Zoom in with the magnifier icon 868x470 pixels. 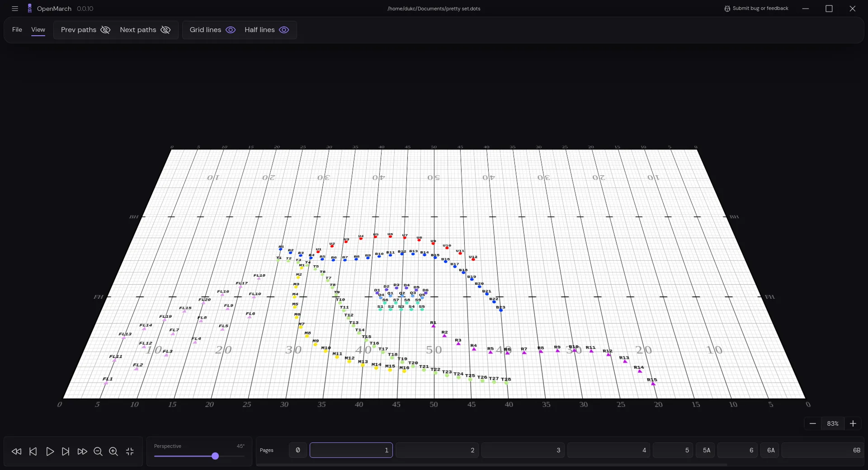click(x=113, y=451)
